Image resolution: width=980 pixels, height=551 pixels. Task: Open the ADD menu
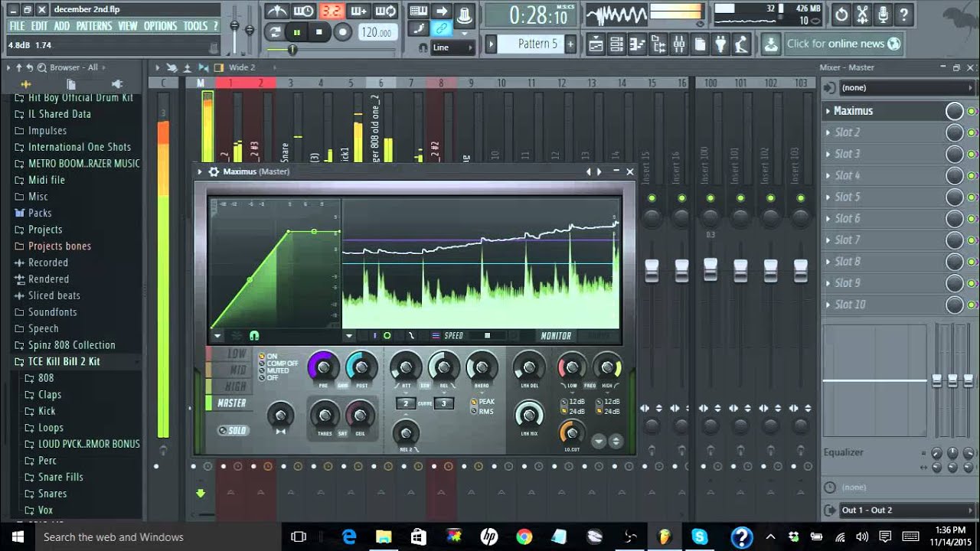tap(62, 26)
